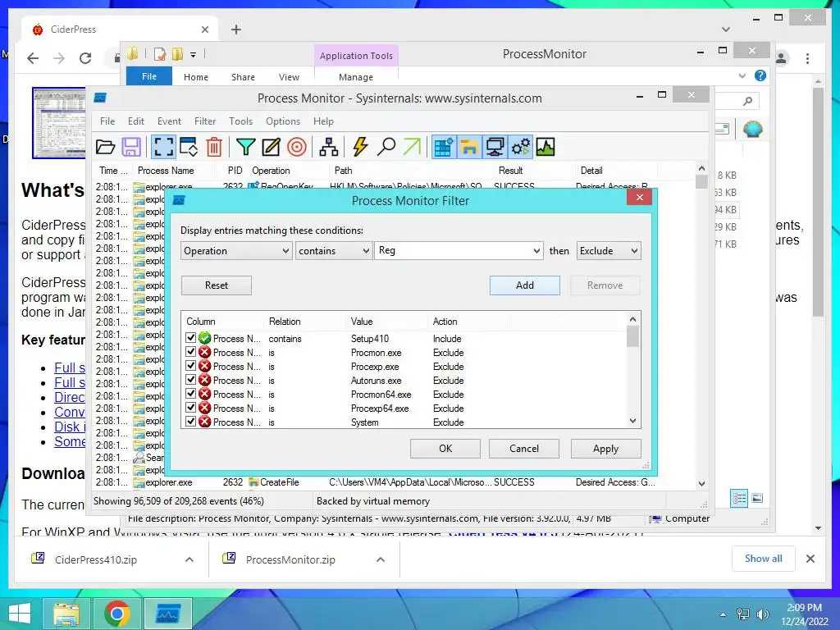
Task: Open the Process Tree icon
Action: tap(328, 147)
